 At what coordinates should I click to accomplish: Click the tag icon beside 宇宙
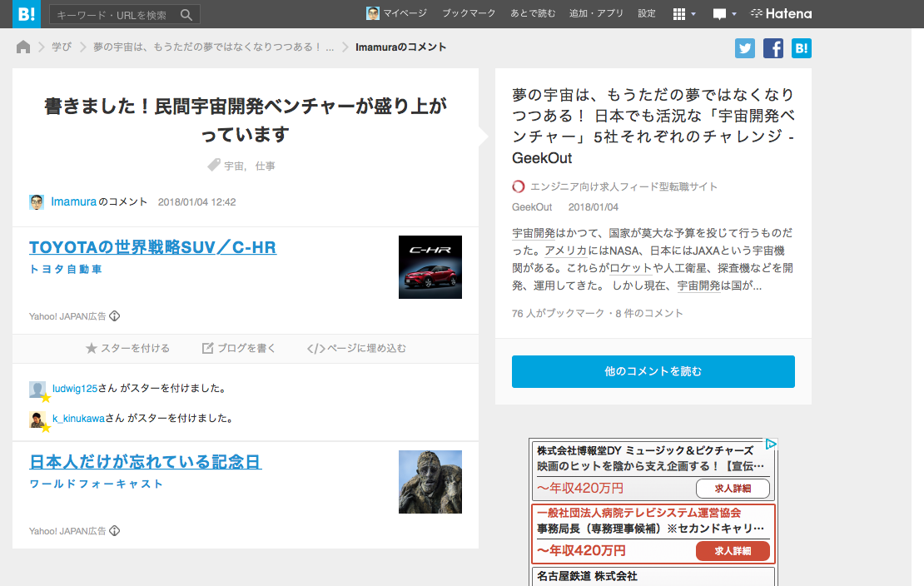pyautogui.click(x=213, y=165)
